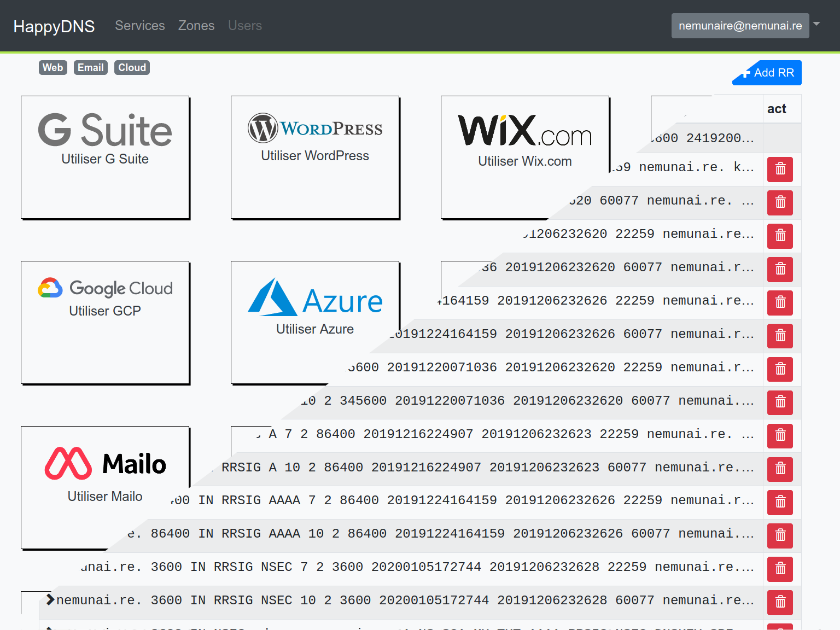Open the Users navigation link

245,26
